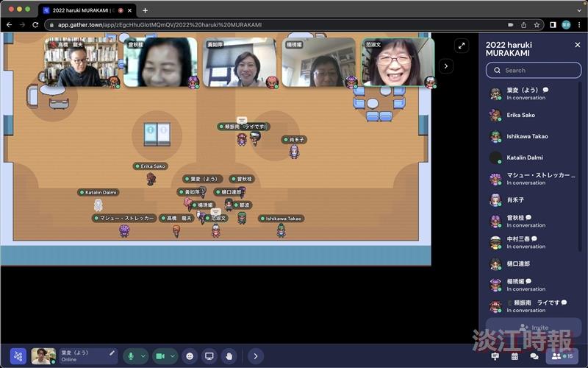Expand more toolbar options chevron

pos(255,356)
